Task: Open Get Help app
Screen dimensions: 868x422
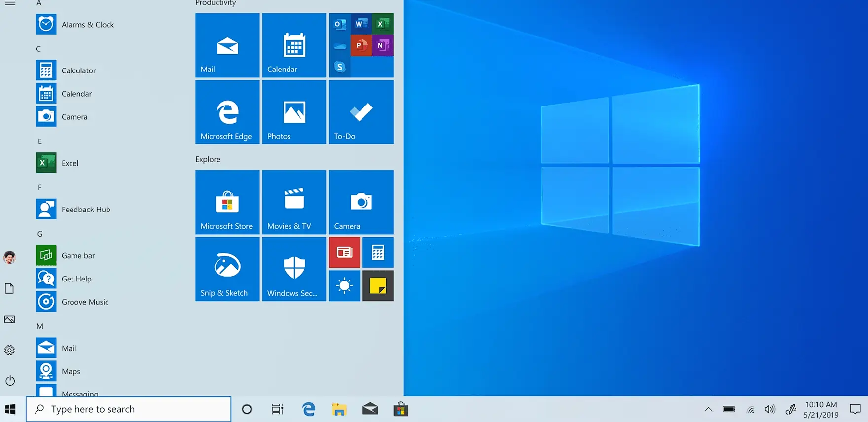Action: tap(64, 279)
